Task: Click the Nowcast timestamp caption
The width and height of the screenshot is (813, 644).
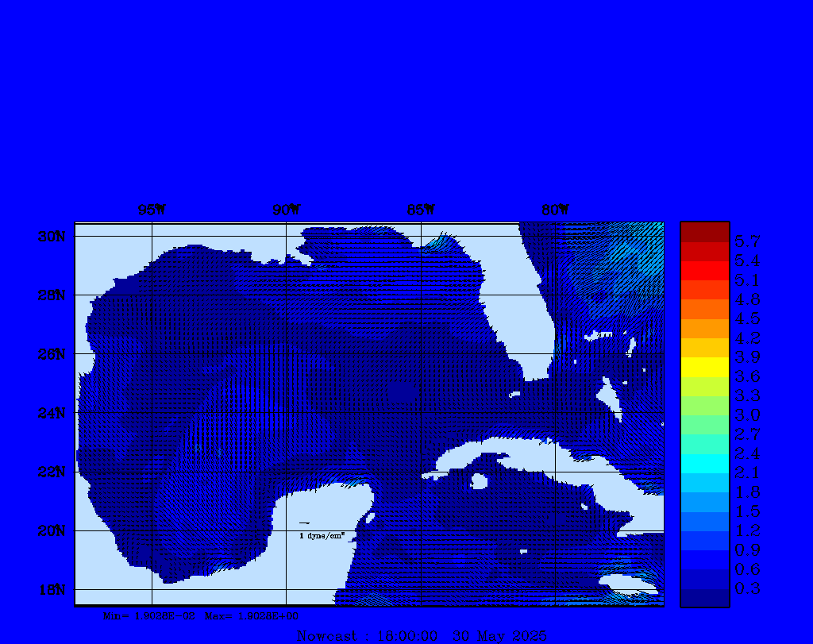Action: (421, 635)
